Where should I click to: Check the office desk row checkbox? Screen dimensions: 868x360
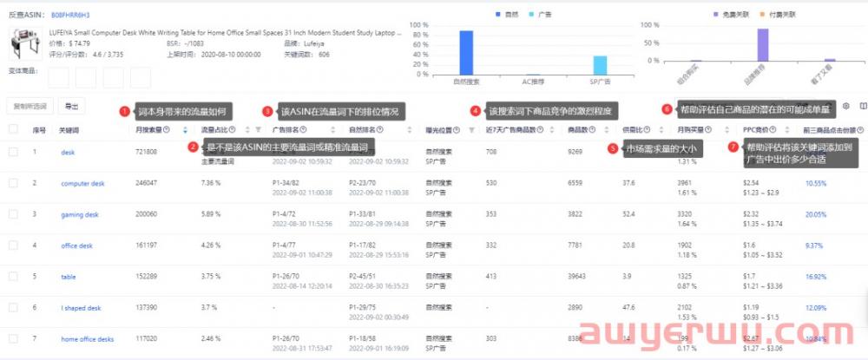click(x=13, y=245)
